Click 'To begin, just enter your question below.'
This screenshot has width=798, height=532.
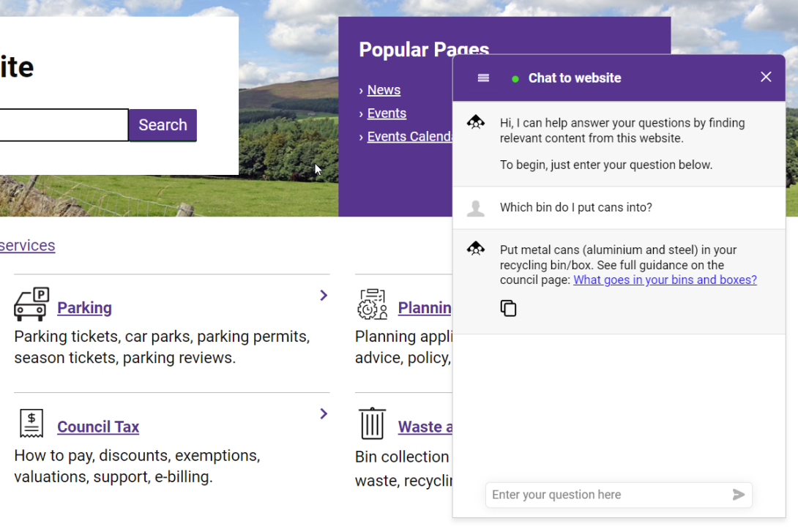606,165
